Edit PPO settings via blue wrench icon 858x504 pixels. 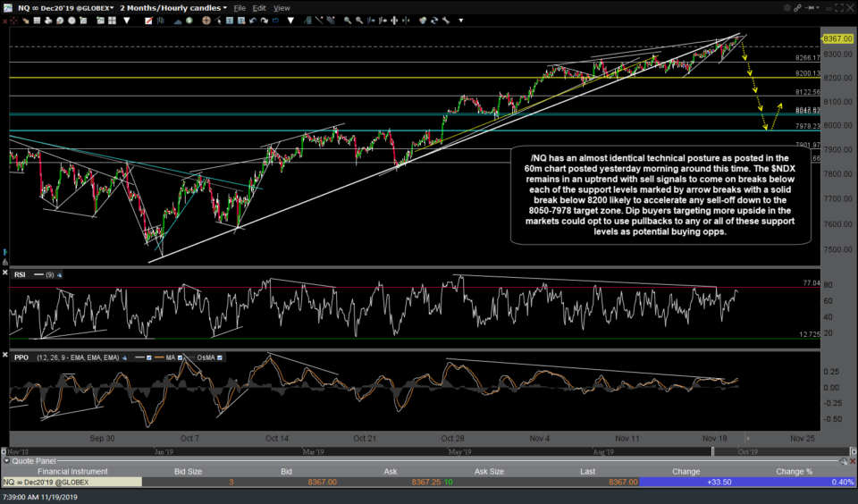point(125,357)
